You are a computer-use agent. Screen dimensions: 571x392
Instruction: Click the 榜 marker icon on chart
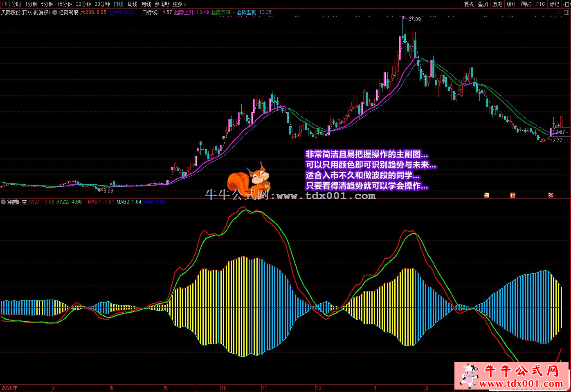coord(486,195)
